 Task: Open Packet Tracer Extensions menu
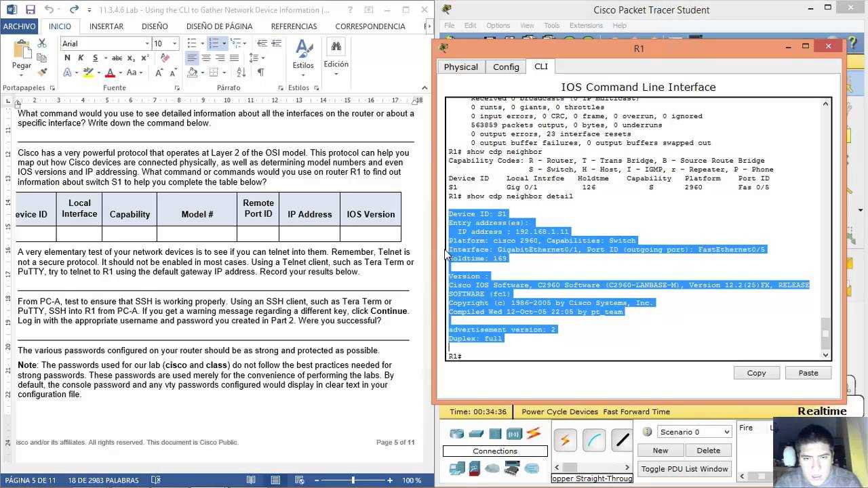click(x=586, y=26)
